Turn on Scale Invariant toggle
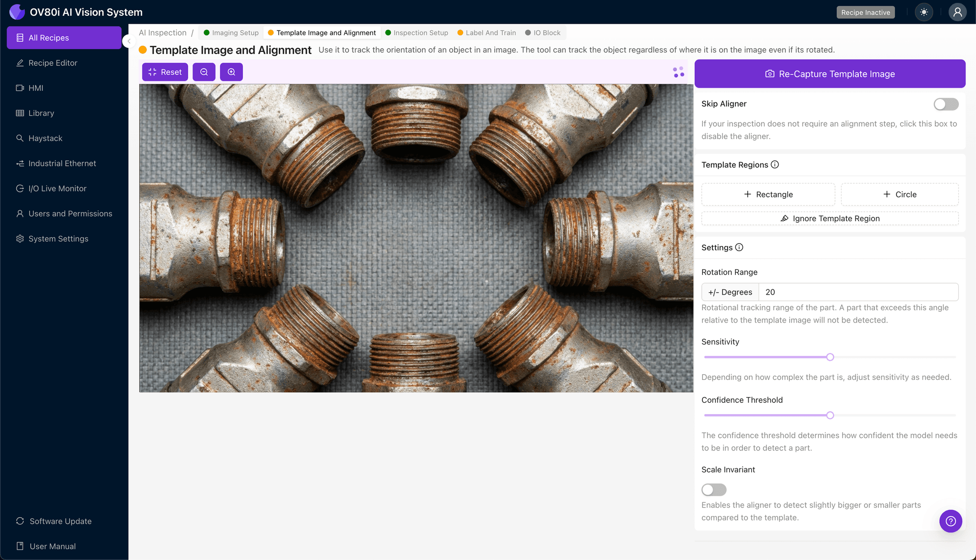976x560 pixels. (713, 489)
